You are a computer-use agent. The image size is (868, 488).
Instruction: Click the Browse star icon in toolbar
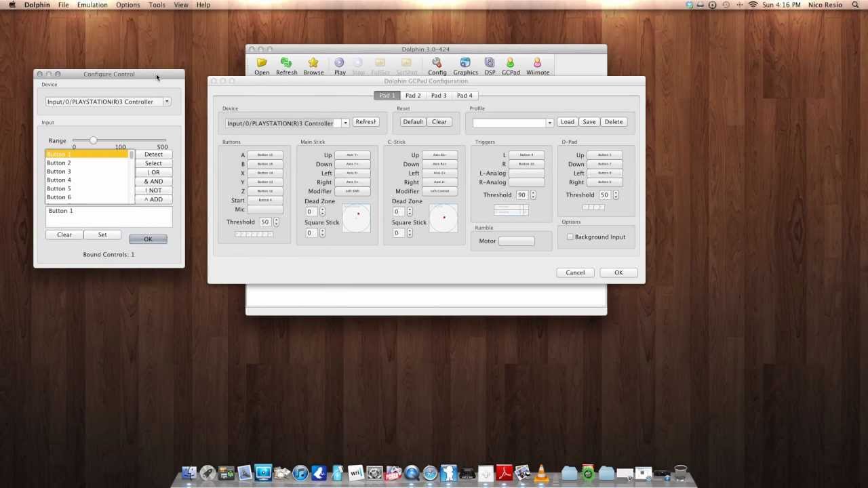pos(313,66)
